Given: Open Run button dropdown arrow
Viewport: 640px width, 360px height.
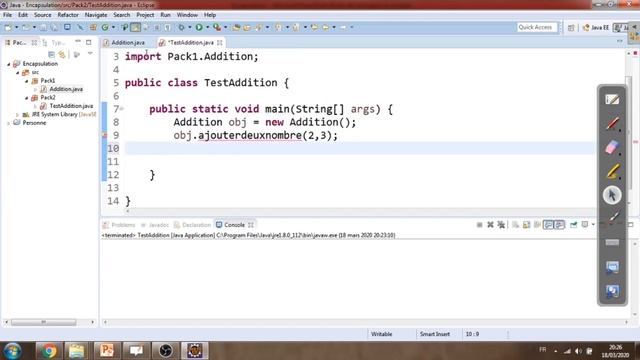Looking at the screenshot, I should 207,27.
